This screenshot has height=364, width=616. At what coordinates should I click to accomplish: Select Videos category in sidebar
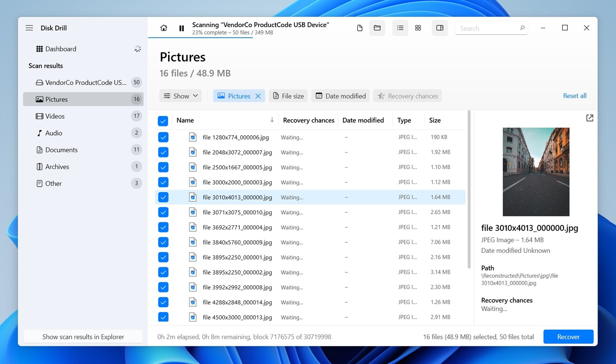[83, 116]
